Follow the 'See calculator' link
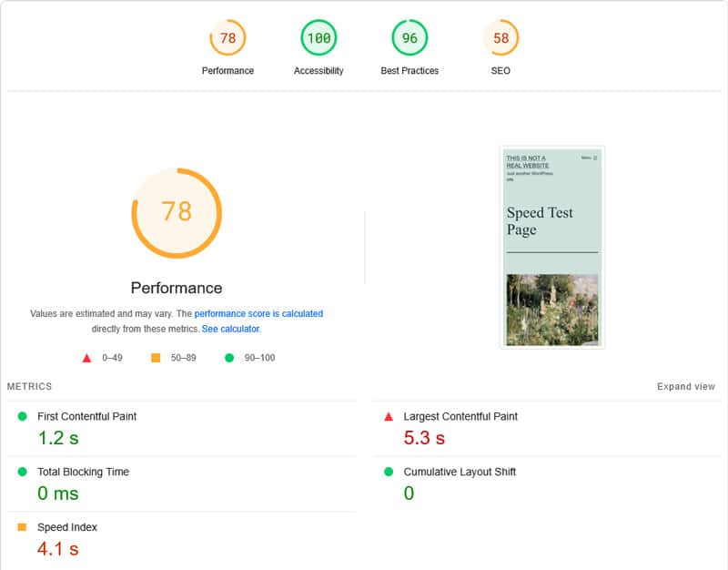This screenshot has height=570, width=728. (231, 329)
